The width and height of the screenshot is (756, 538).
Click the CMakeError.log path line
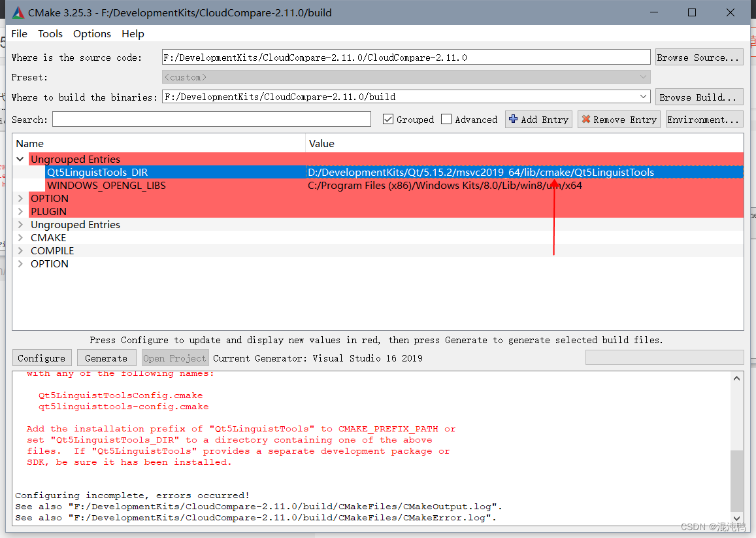coord(255,517)
